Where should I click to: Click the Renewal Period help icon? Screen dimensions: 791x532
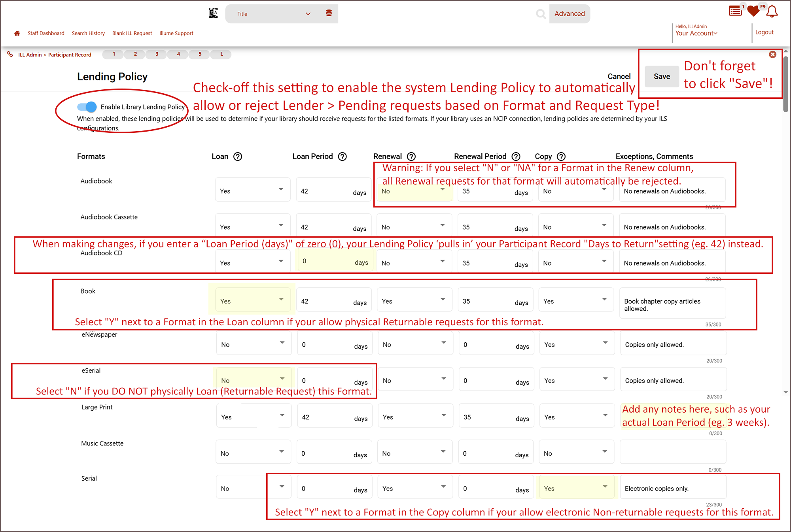516,157
